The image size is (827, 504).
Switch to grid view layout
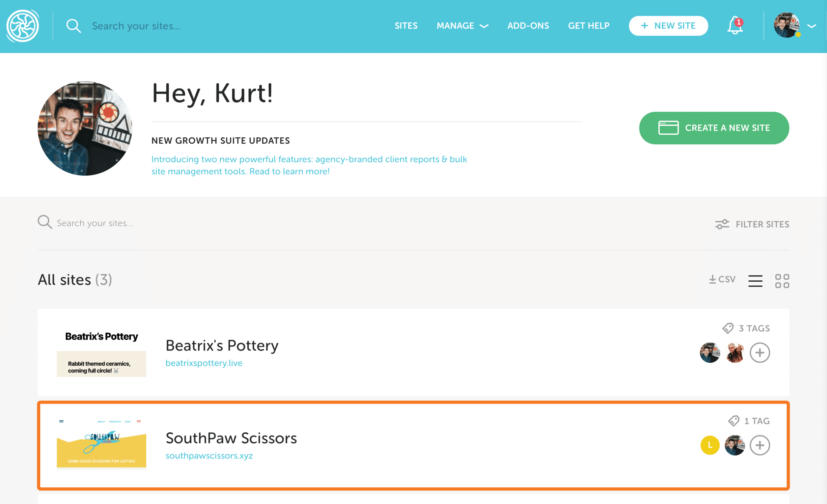[x=782, y=281]
